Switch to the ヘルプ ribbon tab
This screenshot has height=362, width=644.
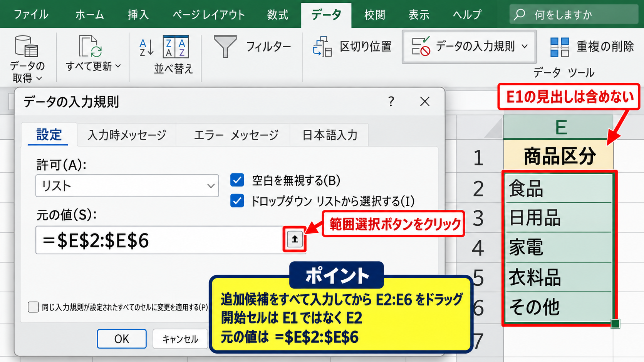point(467,15)
